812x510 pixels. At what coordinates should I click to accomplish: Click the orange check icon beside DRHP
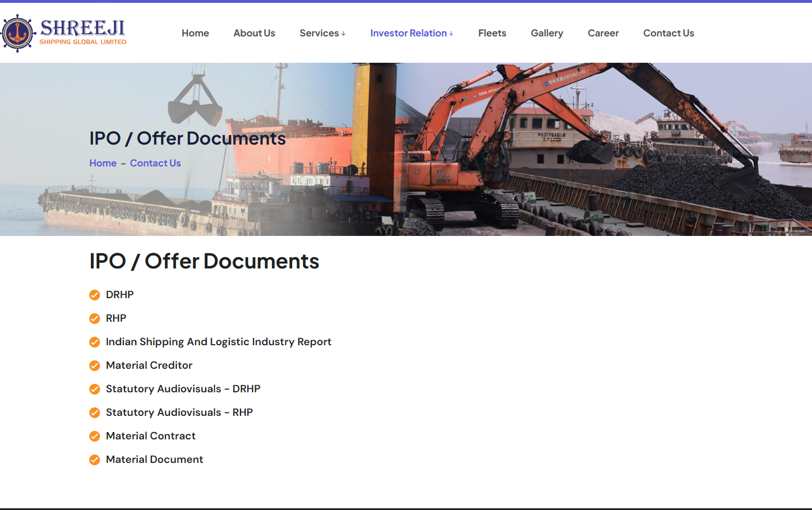tap(94, 295)
